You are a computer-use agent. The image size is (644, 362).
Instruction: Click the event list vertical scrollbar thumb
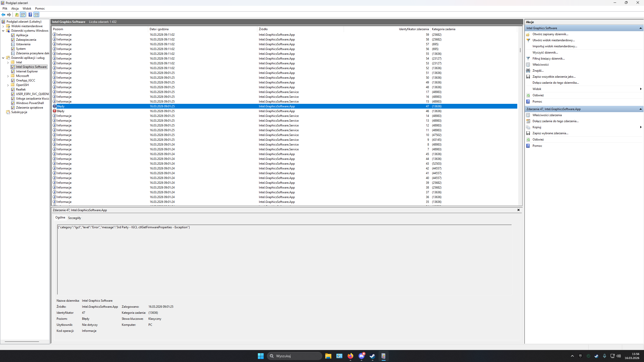tap(520, 50)
